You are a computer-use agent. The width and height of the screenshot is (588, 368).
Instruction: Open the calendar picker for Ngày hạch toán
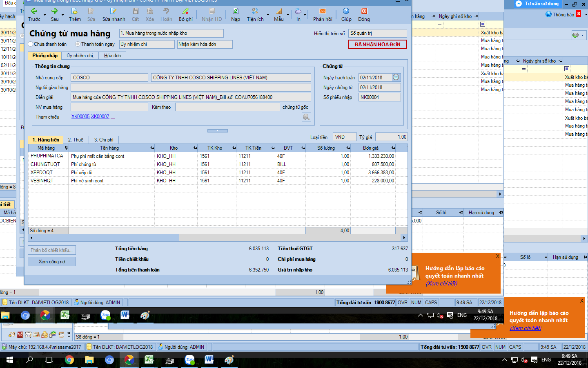[x=396, y=77]
